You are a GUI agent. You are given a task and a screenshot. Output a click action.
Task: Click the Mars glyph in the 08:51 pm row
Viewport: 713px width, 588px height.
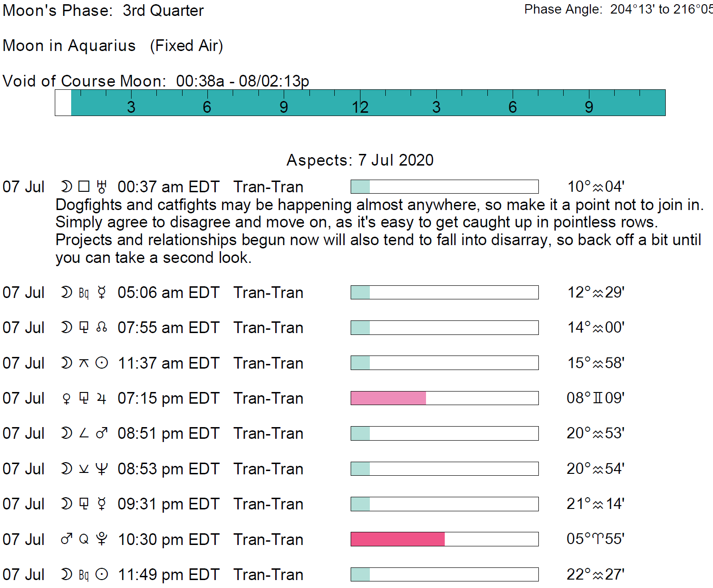click(x=102, y=434)
